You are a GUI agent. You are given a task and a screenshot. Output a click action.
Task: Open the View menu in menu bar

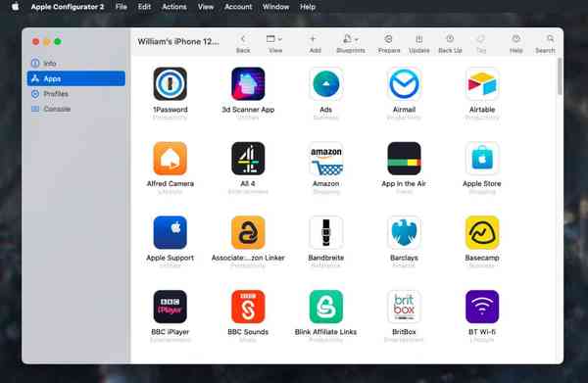tap(206, 7)
